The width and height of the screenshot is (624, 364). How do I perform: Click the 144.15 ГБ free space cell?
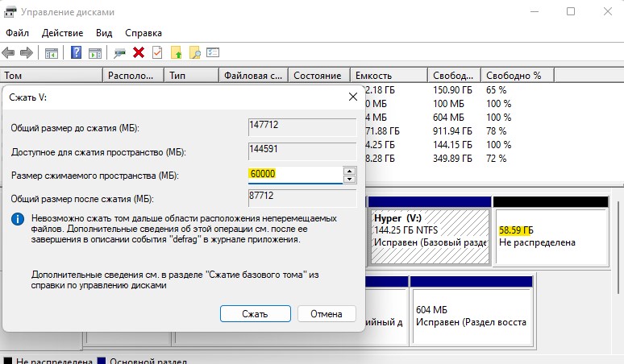tap(452, 145)
